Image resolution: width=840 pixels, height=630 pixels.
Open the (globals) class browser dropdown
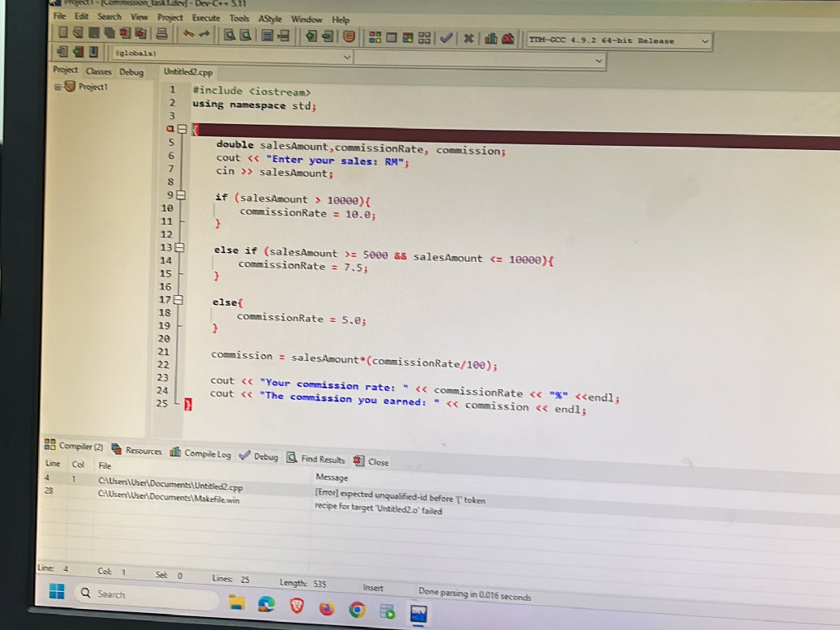(x=348, y=57)
